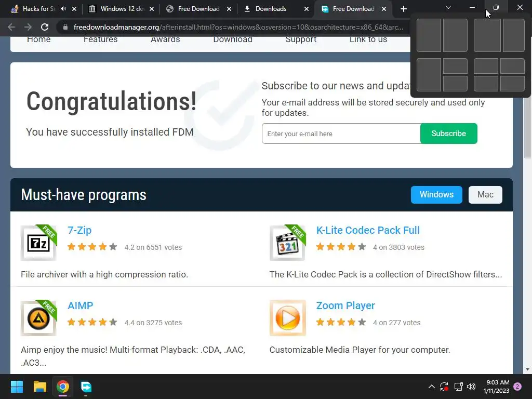532x399 pixels.
Task: Click the Zoom Player icon
Action: coord(287,318)
